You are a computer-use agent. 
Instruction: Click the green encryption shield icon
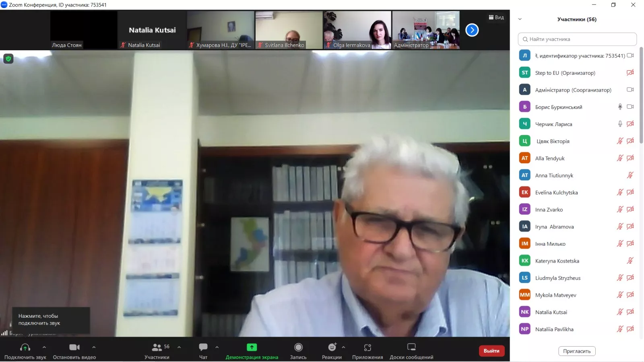pos(8,59)
